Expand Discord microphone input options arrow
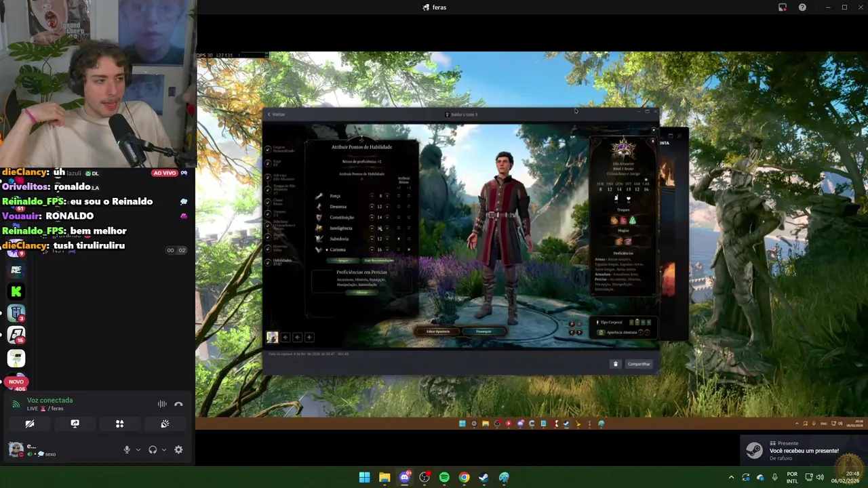This screenshot has width=868, height=488. [x=138, y=449]
